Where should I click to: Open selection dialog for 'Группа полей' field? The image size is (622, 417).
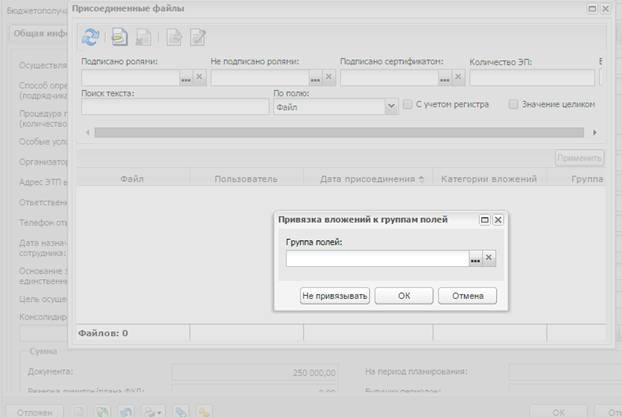tap(475, 258)
